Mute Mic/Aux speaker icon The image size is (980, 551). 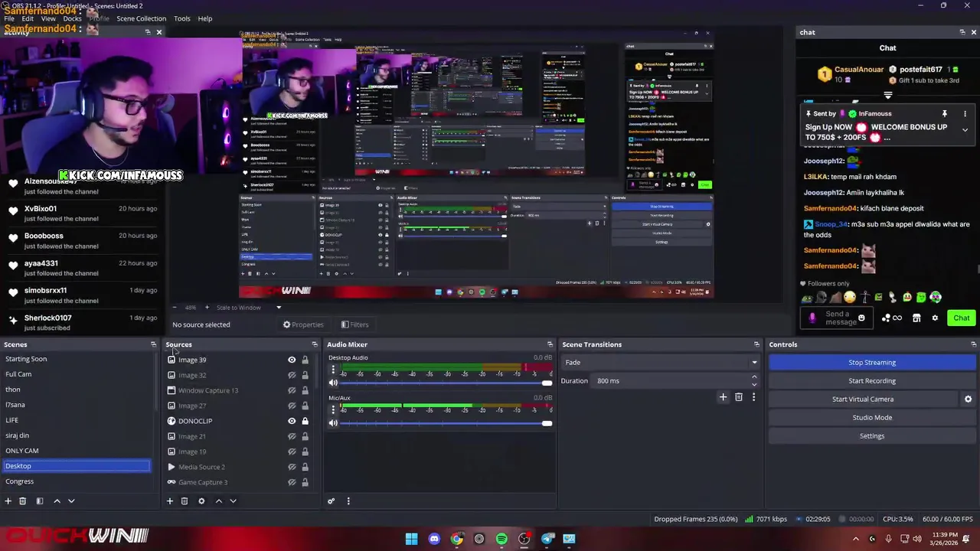333,423
